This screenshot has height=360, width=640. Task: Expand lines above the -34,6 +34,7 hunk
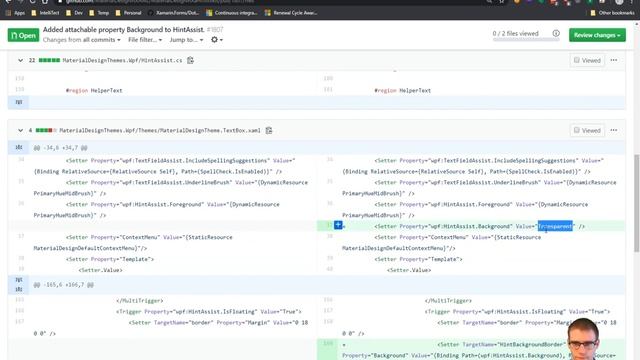coord(18,147)
